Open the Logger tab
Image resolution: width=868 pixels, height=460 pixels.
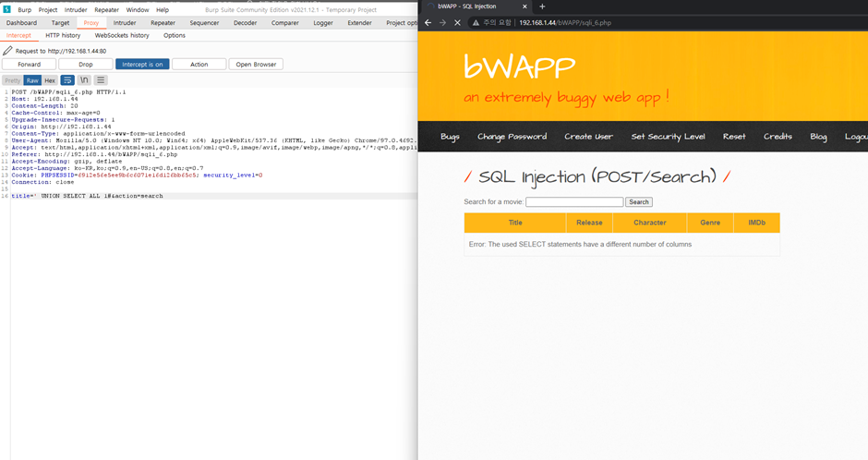[323, 23]
